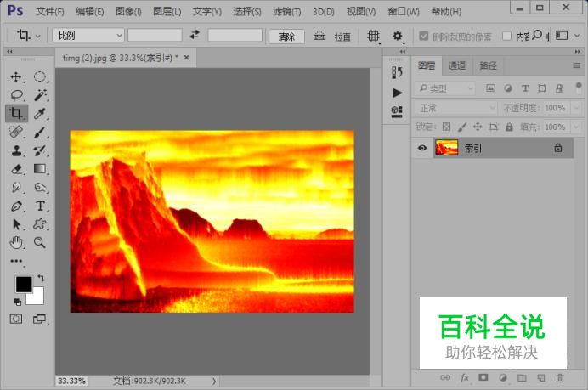The image size is (588, 390).
Task: Select the Hand tool
Action: coord(16,243)
